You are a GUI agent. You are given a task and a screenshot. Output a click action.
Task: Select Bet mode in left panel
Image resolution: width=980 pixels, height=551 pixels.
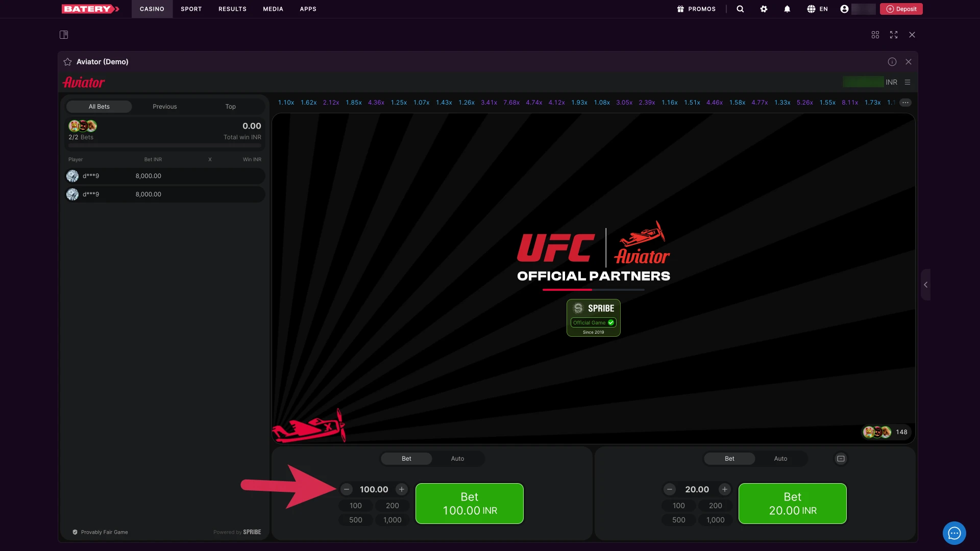(406, 459)
